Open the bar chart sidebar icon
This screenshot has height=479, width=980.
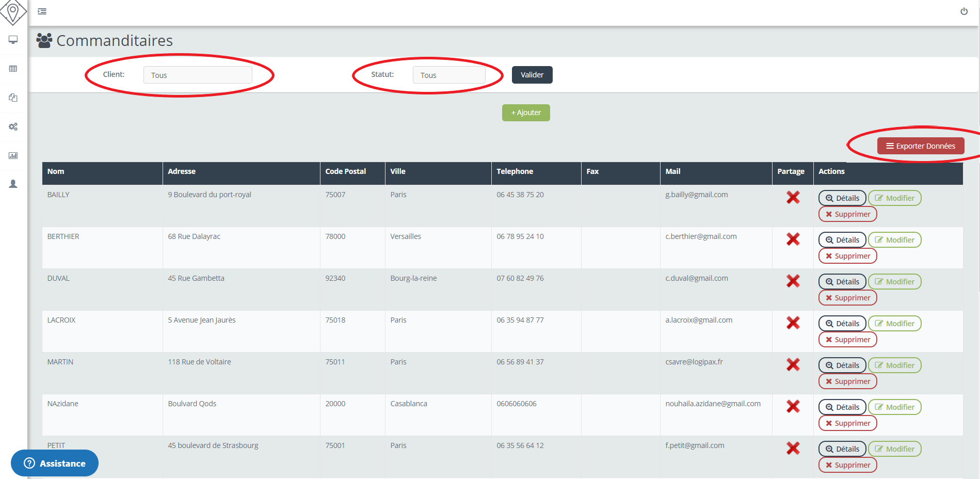(13, 155)
